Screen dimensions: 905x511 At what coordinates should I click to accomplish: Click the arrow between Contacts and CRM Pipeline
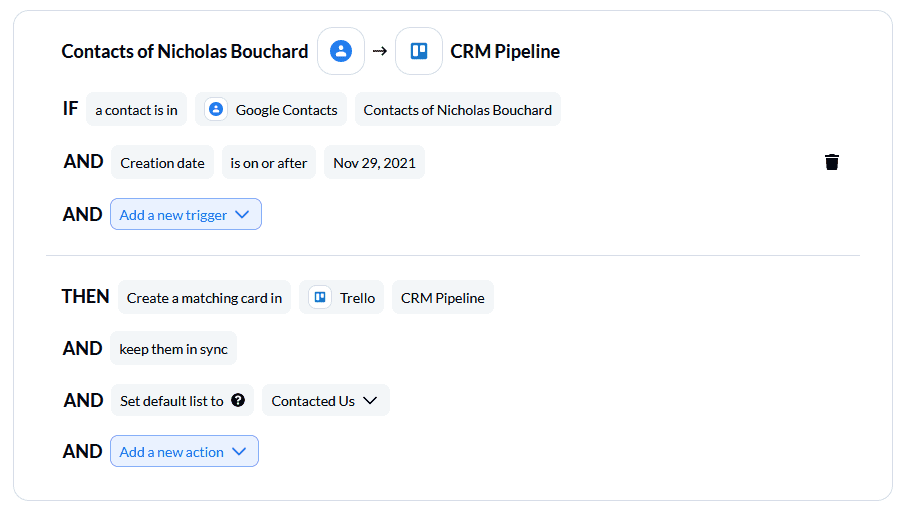(x=380, y=51)
